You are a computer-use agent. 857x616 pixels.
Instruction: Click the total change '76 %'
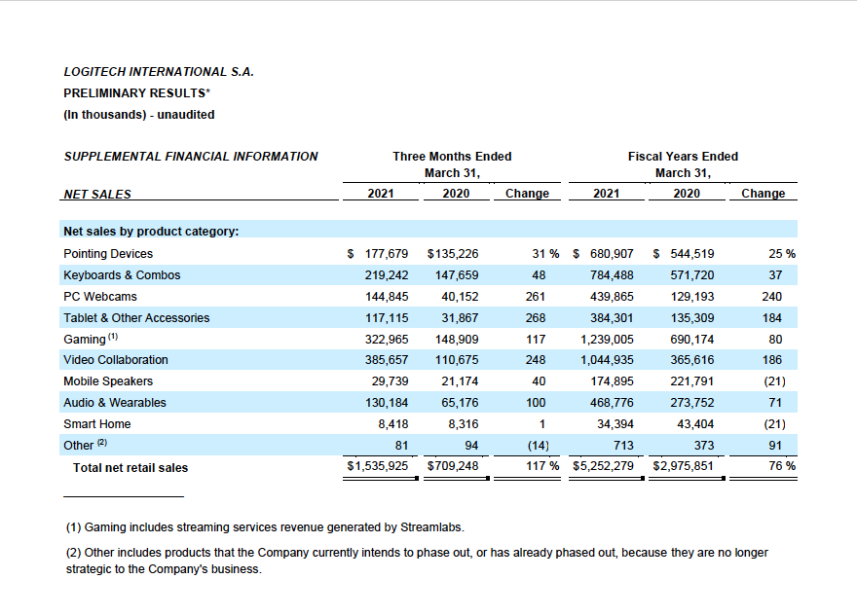[x=782, y=466]
